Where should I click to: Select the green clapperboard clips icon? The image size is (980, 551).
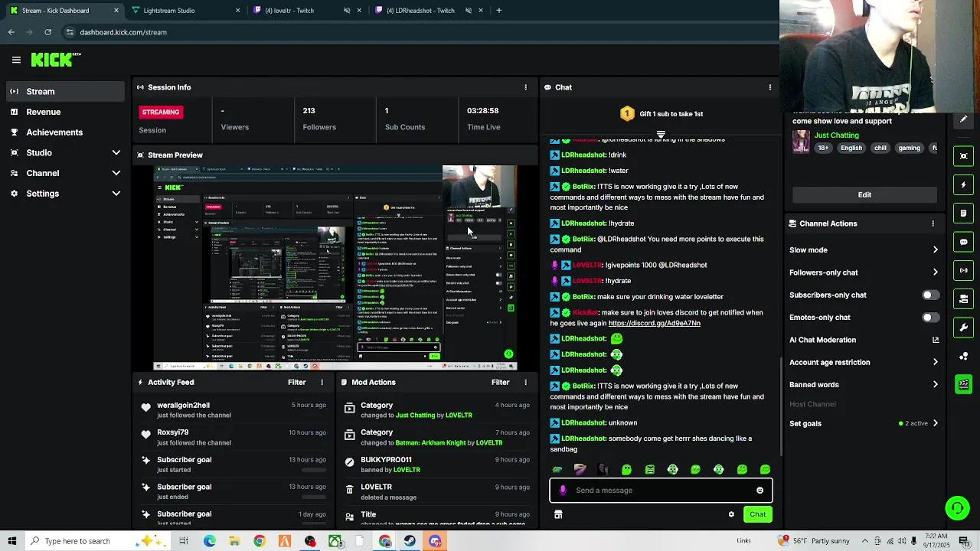(x=963, y=384)
